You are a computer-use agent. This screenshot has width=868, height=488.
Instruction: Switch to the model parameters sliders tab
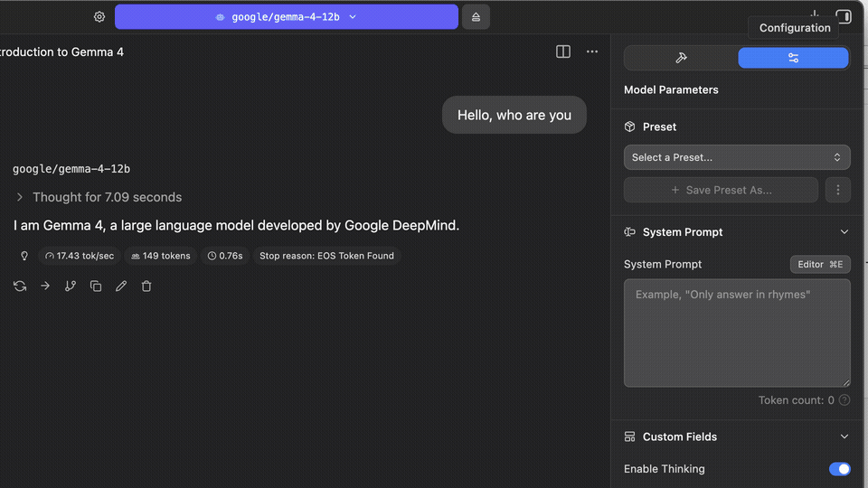pyautogui.click(x=793, y=58)
